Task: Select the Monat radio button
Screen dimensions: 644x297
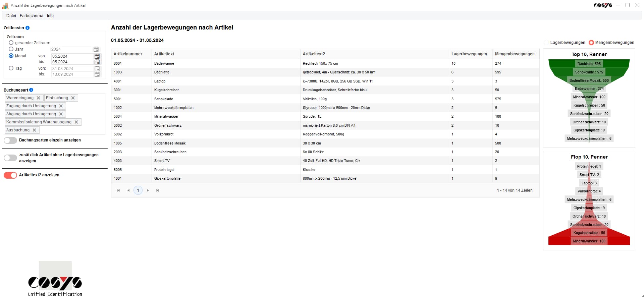Action: point(11,56)
